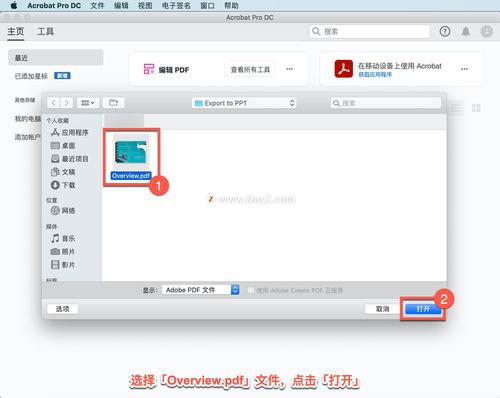Select 桌面 in dialog sidebar
Image resolution: width=500 pixels, height=398 pixels.
click(x=63, y=146)
